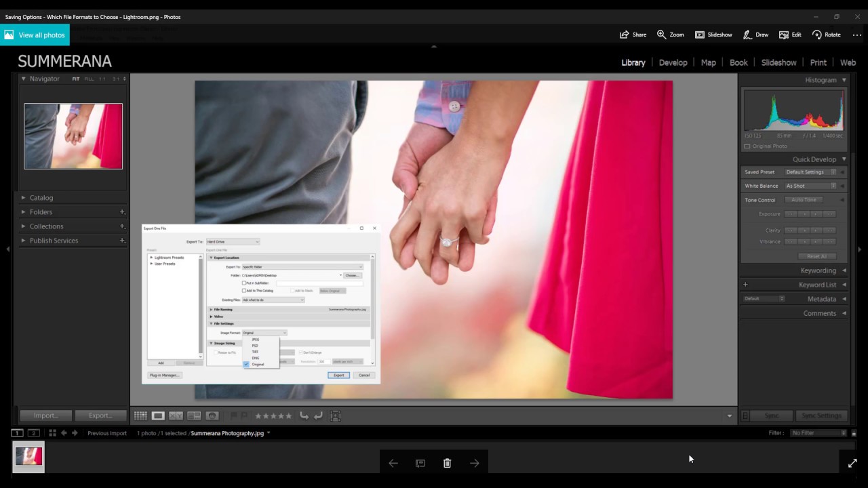Click View all photos button
The height and width of the screenshot is (488, 868).
click(35, 35)
